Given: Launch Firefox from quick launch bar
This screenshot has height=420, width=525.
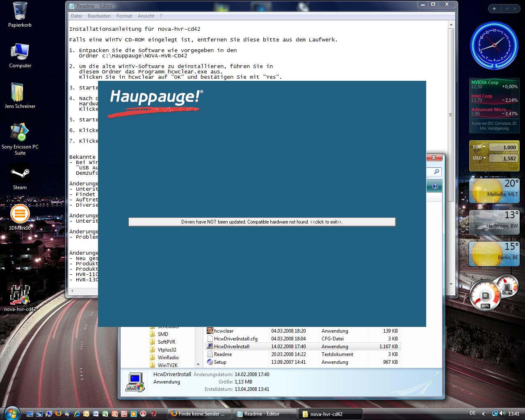Looking at the screenshot, I should pyautogui.click(x=58, y=414).
